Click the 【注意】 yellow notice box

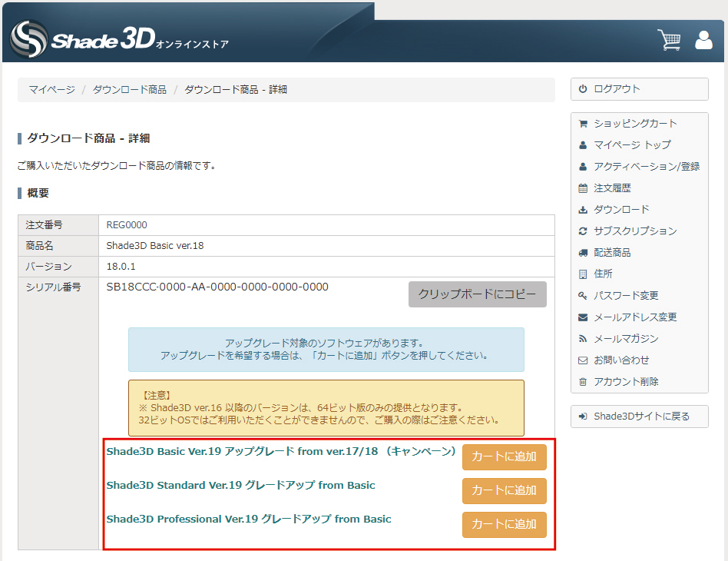[326, 408]
